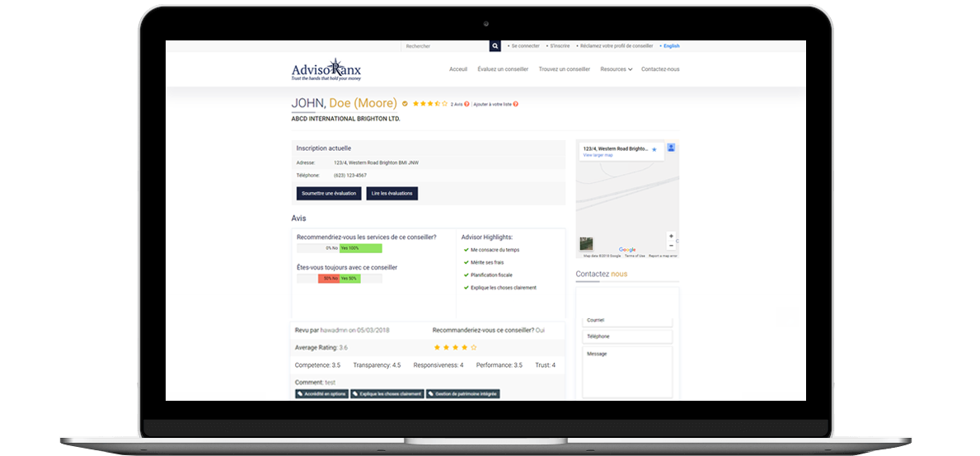Click the search magnifier icon
This screenshot has width=980, height=456.
pyautogui.click(x=495, y=46)
